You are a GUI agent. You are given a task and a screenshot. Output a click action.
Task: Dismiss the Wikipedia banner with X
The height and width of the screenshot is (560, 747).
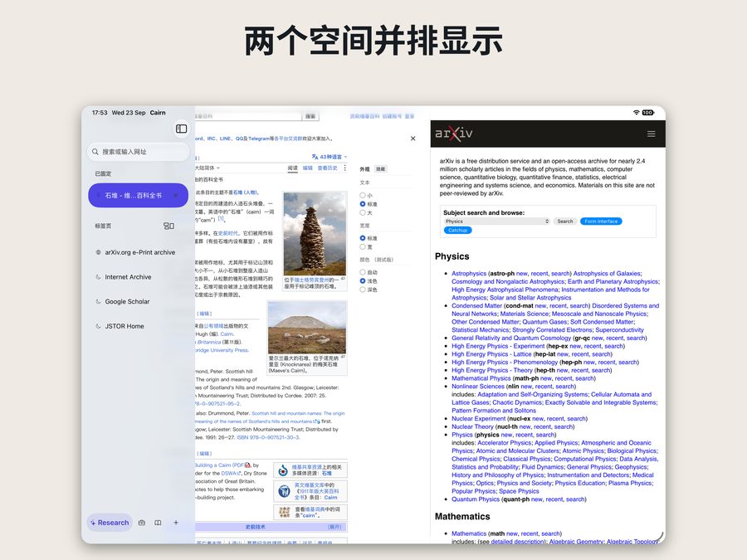pyautogui.click(x=413, y=139)
